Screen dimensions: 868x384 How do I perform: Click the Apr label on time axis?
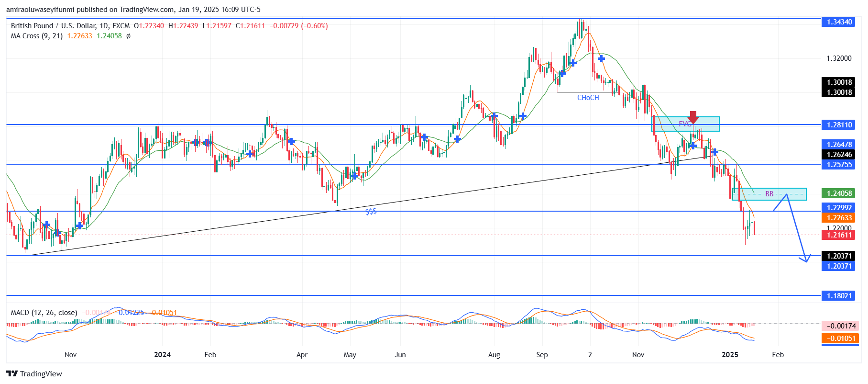point(302,355)
